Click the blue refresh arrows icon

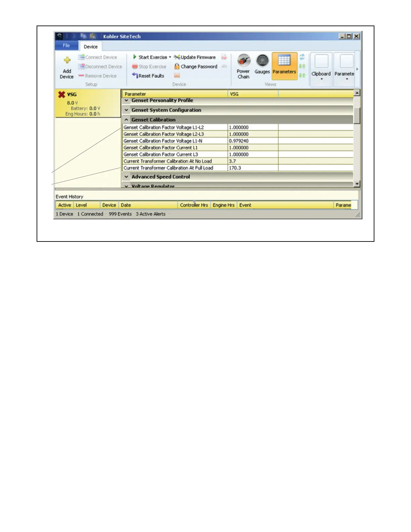(302, 57)
